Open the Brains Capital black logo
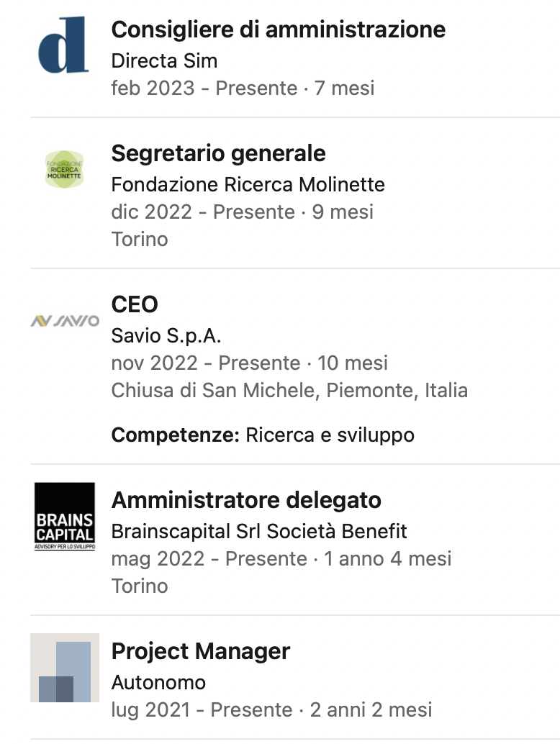Image resolution: width=560 pixels, height=744 pixels. click(x=65, y=517)
